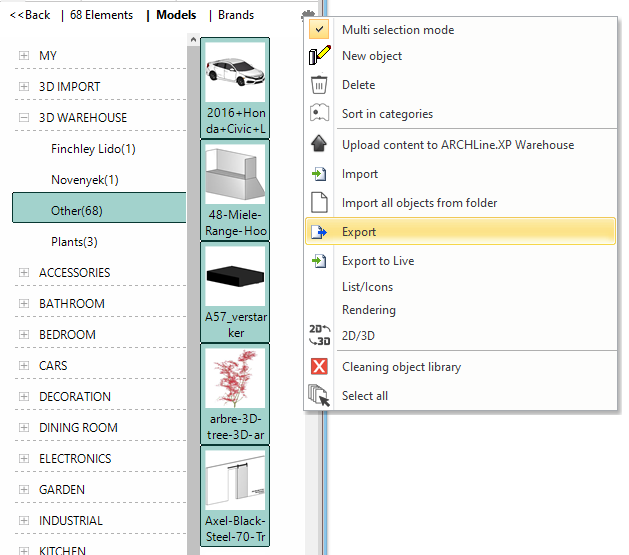Choose New object from the menu
Image resolution: width=629 pixels, height=555 pixels.
tap(461, 56)
